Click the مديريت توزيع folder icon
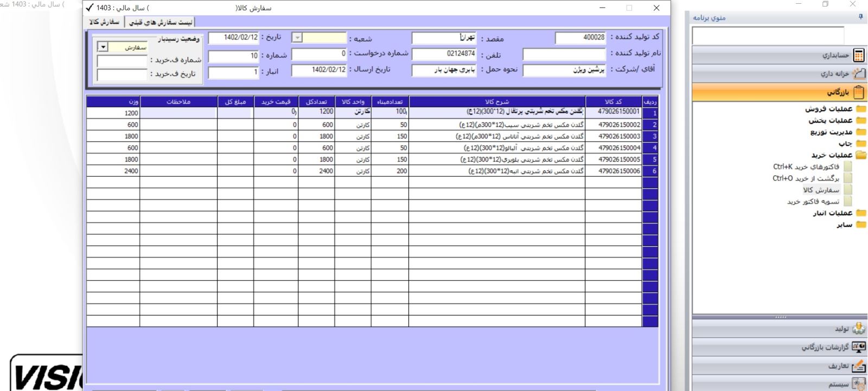868x391 pixels. coord(861,132)
